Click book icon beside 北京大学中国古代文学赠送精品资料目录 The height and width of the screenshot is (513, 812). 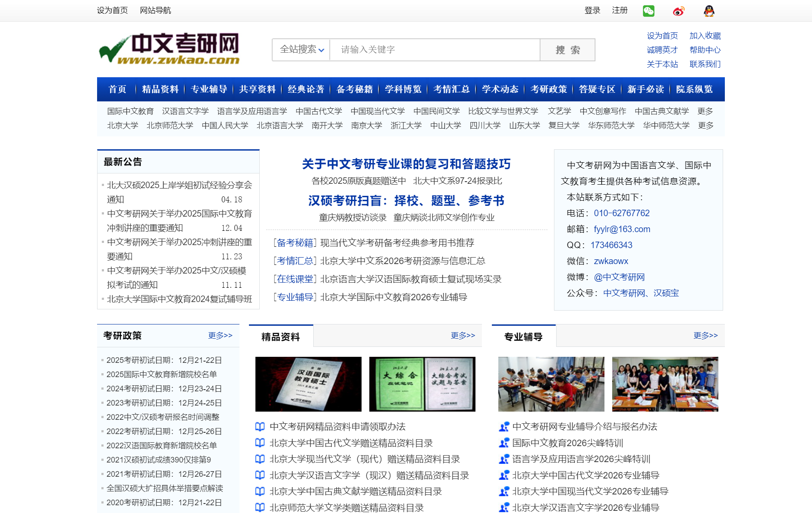[x=260, y=443]
